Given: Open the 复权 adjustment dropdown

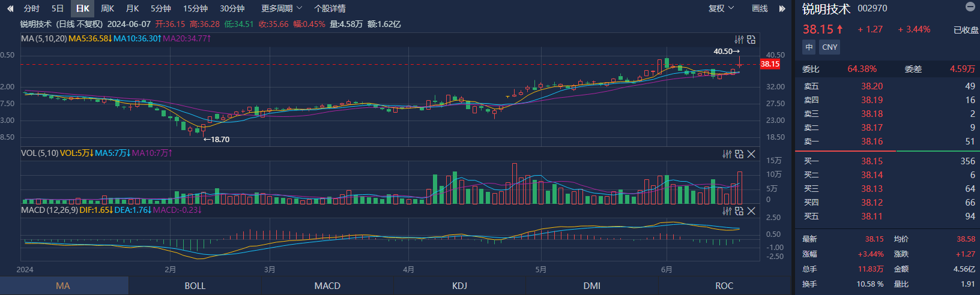Looking at the screenshot, I should pos(721,8).
